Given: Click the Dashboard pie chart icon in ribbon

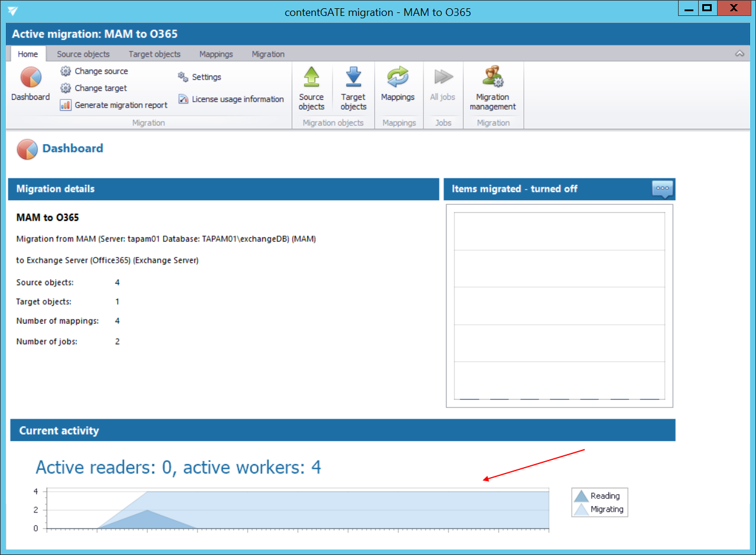Looking at the screenshot, I should [x=30, y=78].
